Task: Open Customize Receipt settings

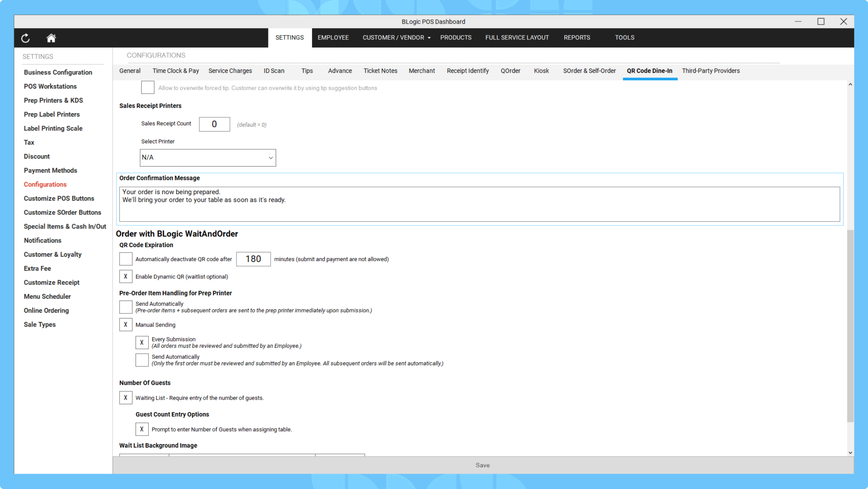Action: click(52, 282)
